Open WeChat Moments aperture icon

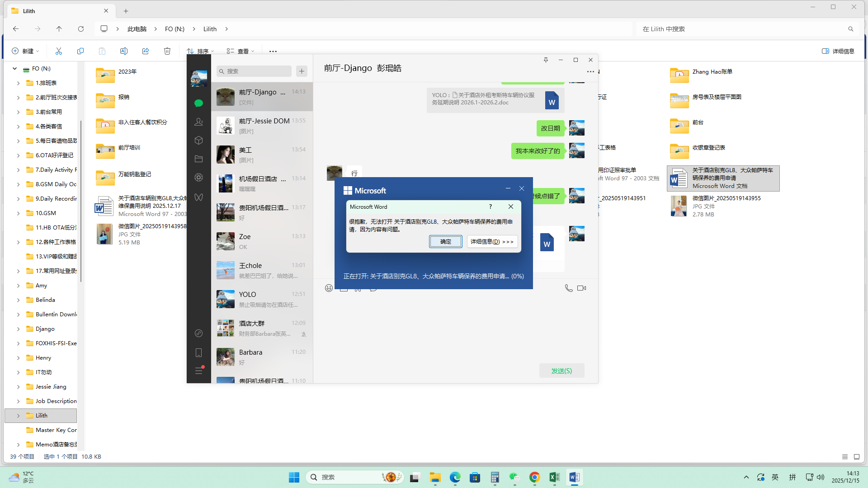198,178
